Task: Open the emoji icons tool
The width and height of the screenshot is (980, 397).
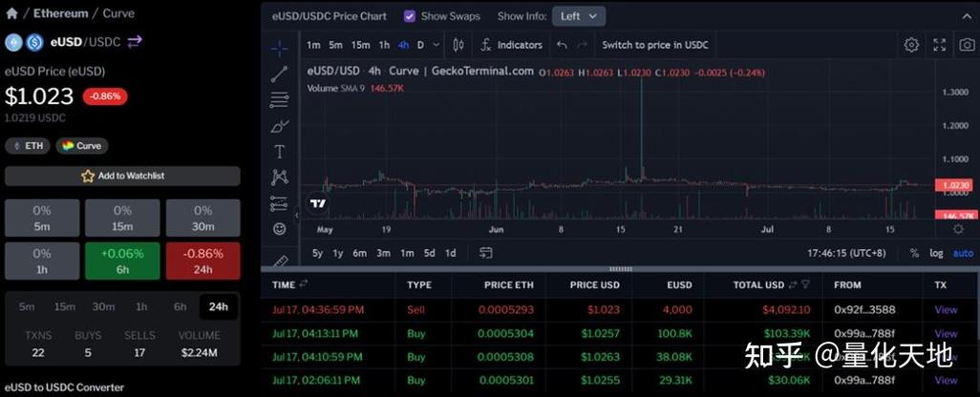Action: 279,229
